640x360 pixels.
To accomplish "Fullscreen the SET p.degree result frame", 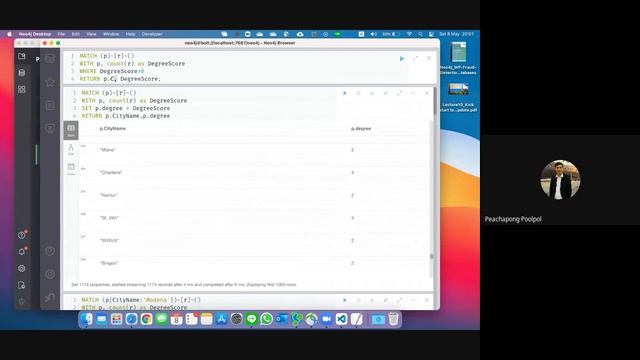I will click(399, 93).
